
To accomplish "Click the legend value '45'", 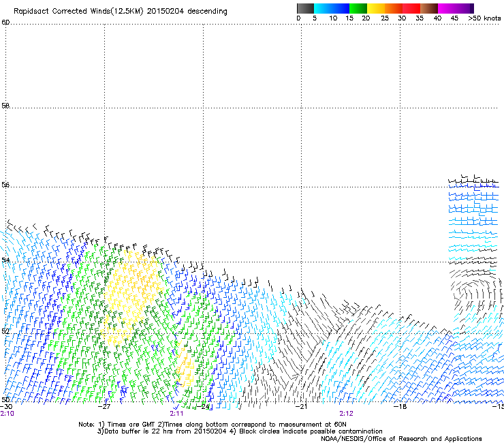I will [454, 18].
